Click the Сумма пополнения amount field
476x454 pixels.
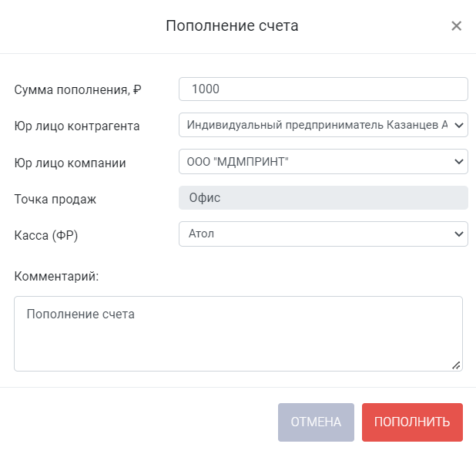point(323,89)
